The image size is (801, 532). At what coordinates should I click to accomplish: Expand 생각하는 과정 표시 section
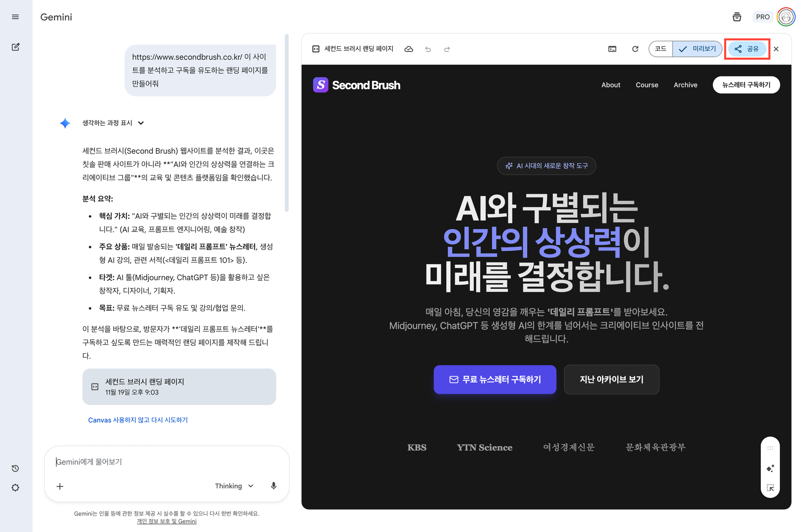pos(113,123)
